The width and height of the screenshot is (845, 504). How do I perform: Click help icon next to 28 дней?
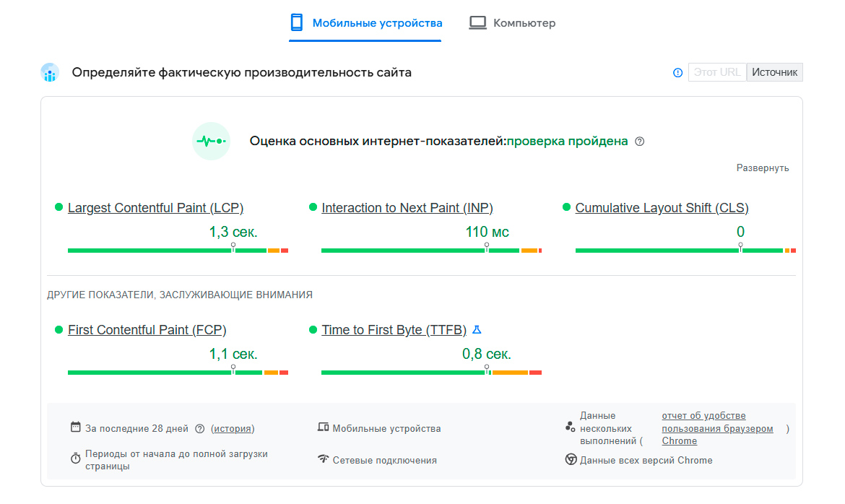pos(200,428)
